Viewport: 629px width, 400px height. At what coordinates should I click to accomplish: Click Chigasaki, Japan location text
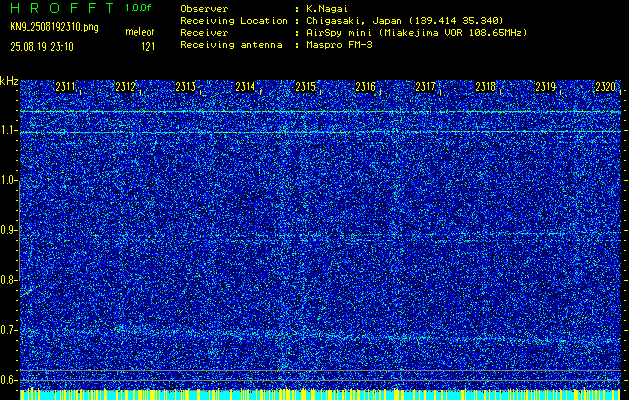[x=404, y=21]
